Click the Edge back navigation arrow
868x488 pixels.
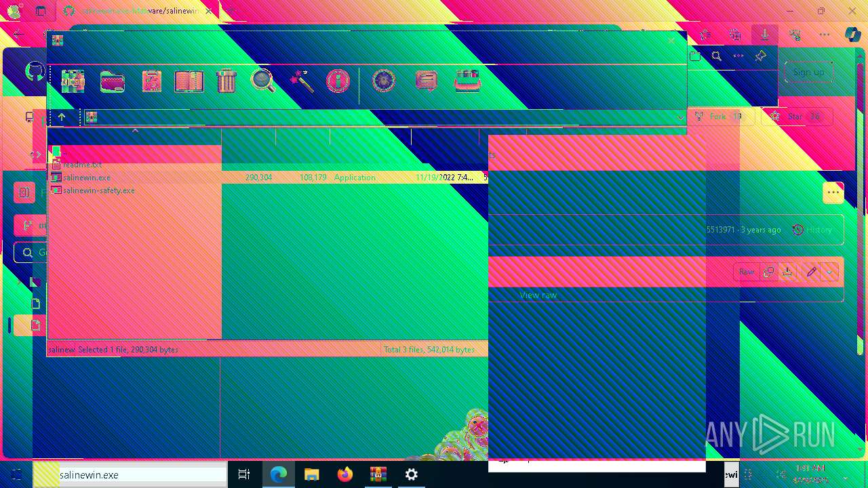point(18,35)
